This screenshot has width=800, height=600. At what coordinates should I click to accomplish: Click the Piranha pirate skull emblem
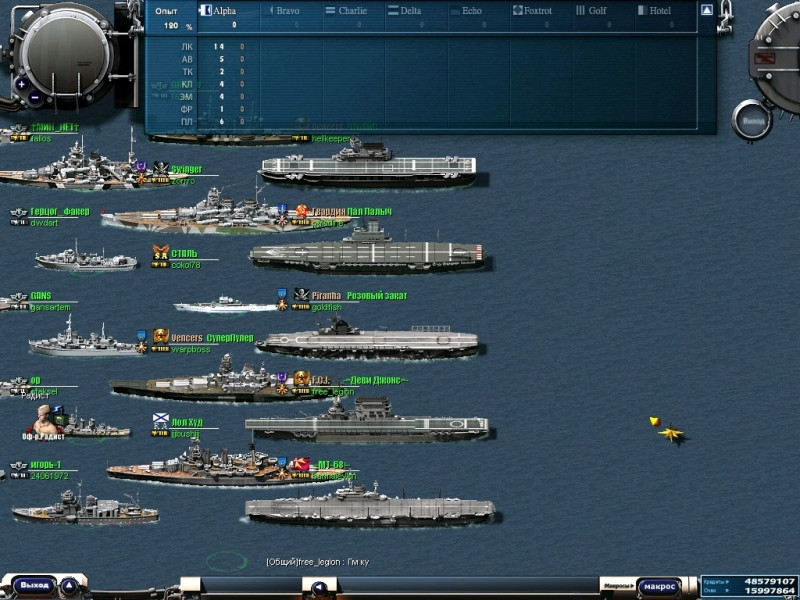302,294
